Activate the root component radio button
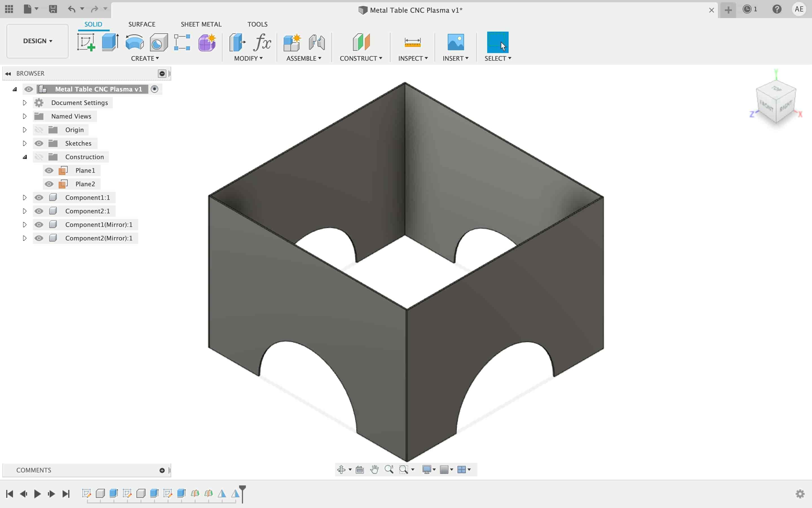Screen dimensions: 812x508 pos(154,89)
